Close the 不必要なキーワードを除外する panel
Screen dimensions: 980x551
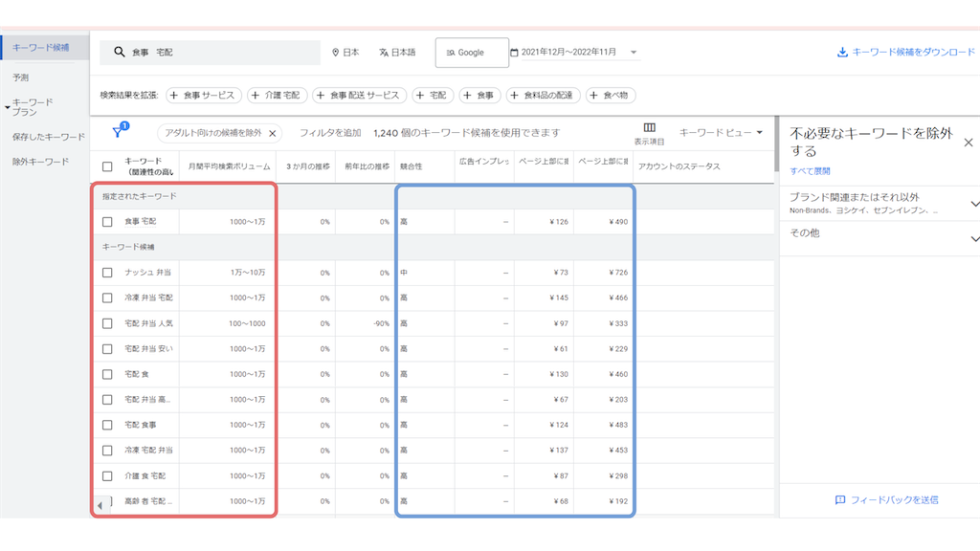[969, 143]
